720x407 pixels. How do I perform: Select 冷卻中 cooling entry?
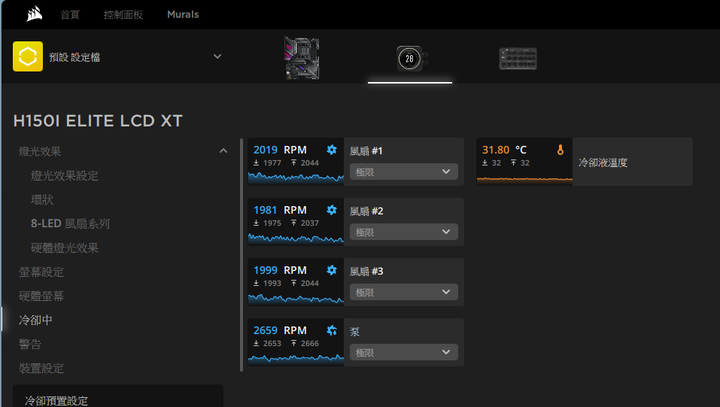click(x=35, y=320)
